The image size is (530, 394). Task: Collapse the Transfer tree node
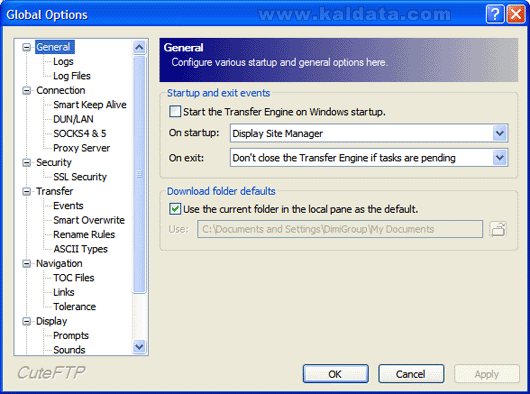26,192
